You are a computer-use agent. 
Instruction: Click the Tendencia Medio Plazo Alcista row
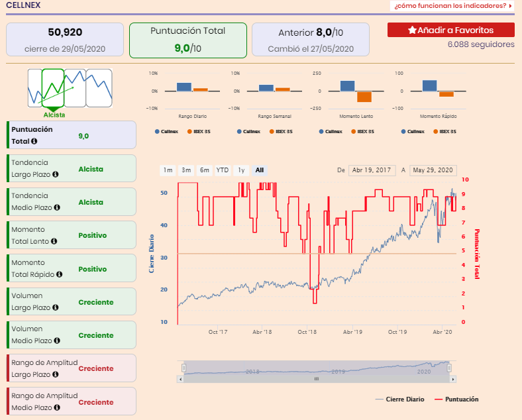click(x=72, y=201)
